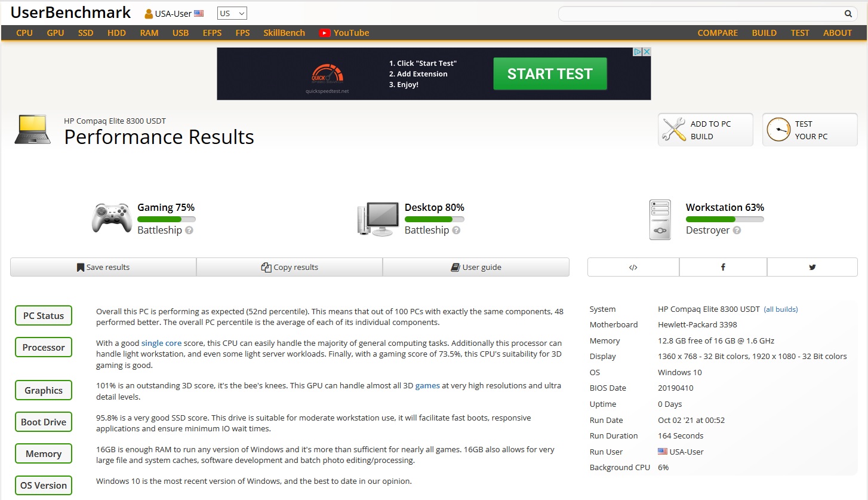Share results via the Facebook icon

point(723,267)
